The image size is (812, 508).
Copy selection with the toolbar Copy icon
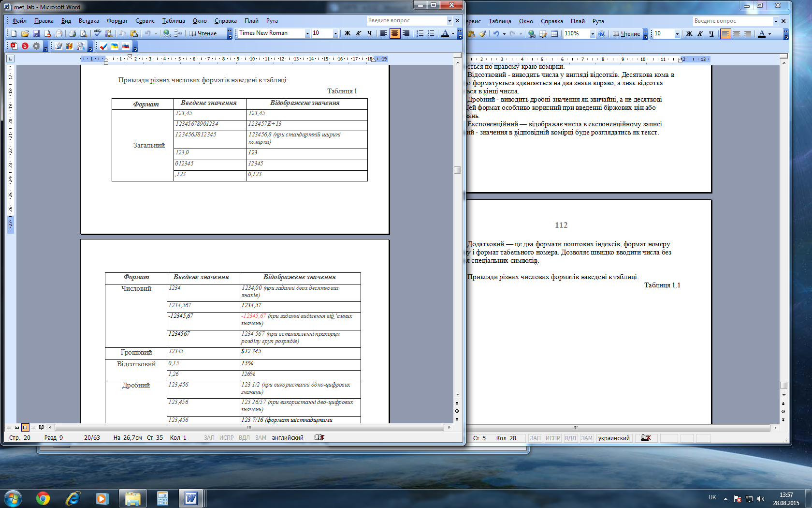123,33
